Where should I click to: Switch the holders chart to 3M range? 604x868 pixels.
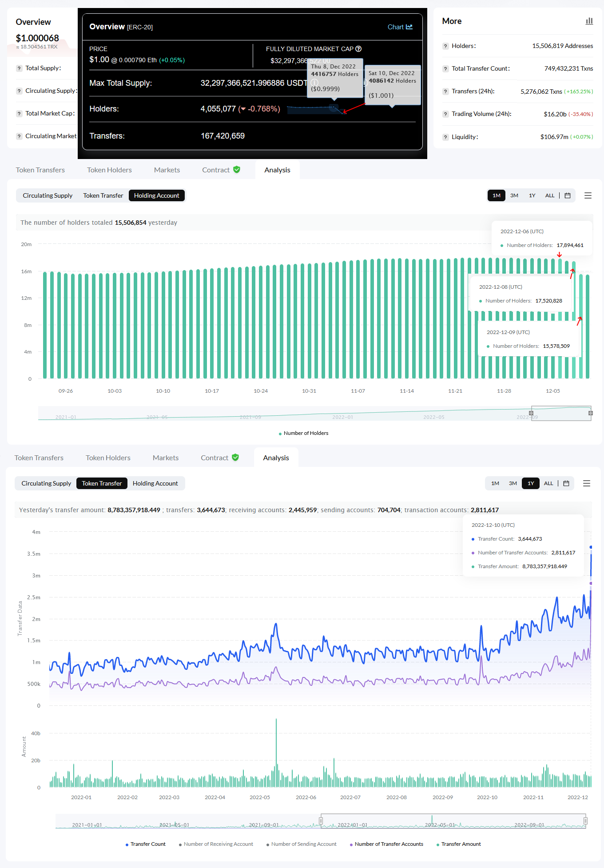pyautogui.click(x=514, y=195)
